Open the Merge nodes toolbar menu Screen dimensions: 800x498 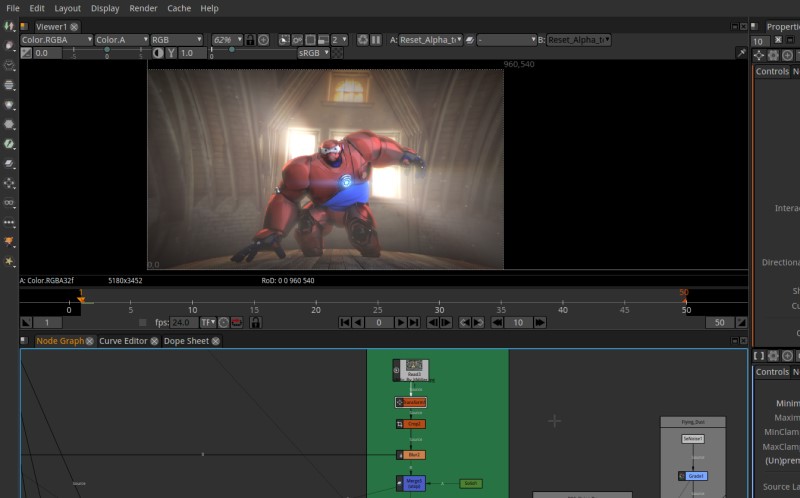pos(9,163)
